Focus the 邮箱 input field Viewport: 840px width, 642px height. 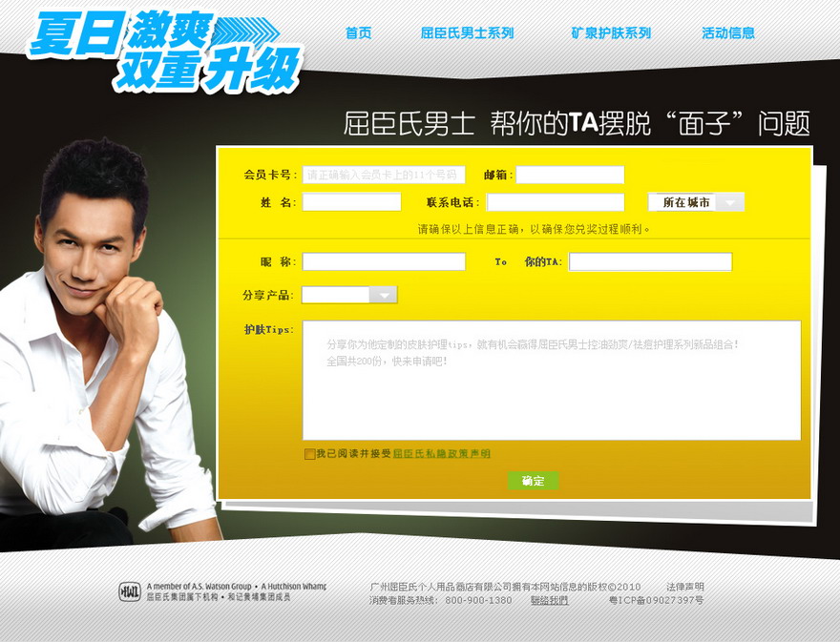[x=570, y=175]
